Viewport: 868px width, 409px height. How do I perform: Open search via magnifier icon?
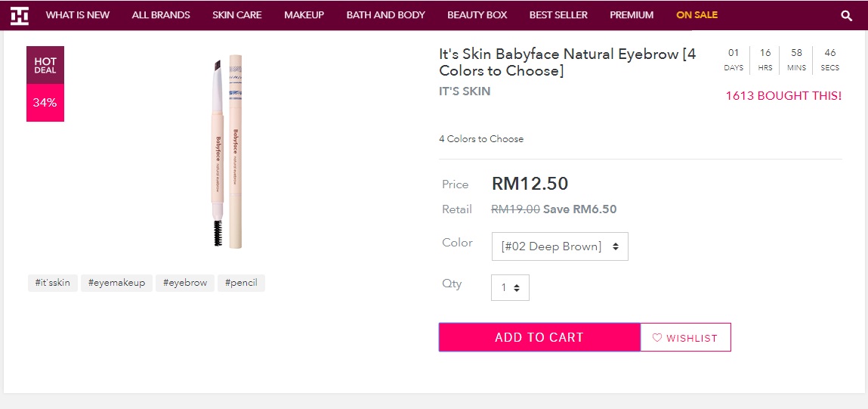coord(846,16)
